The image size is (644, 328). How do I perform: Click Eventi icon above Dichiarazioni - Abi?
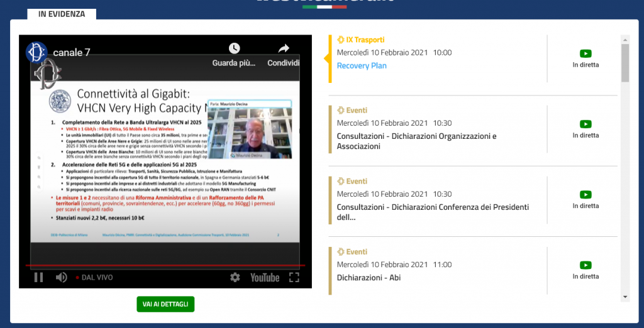click(340, 251)
